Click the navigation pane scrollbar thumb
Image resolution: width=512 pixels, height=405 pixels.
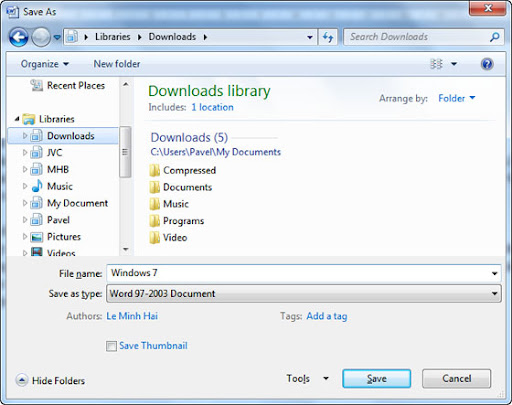coord(125,152)
